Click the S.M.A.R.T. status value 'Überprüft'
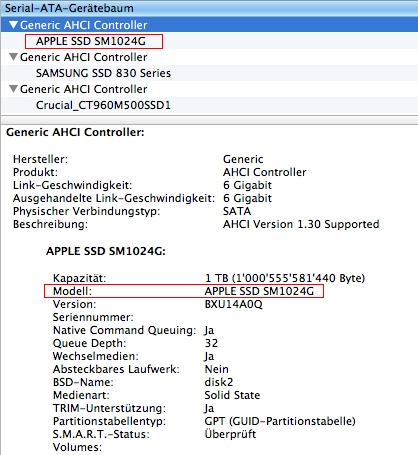 pos(230,434)
